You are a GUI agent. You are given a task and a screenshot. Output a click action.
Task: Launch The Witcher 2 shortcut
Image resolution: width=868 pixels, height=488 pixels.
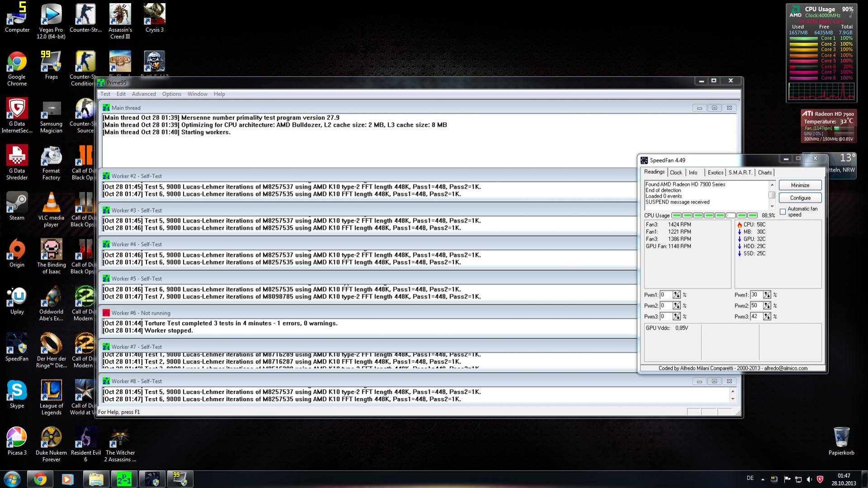coord(120,445)
